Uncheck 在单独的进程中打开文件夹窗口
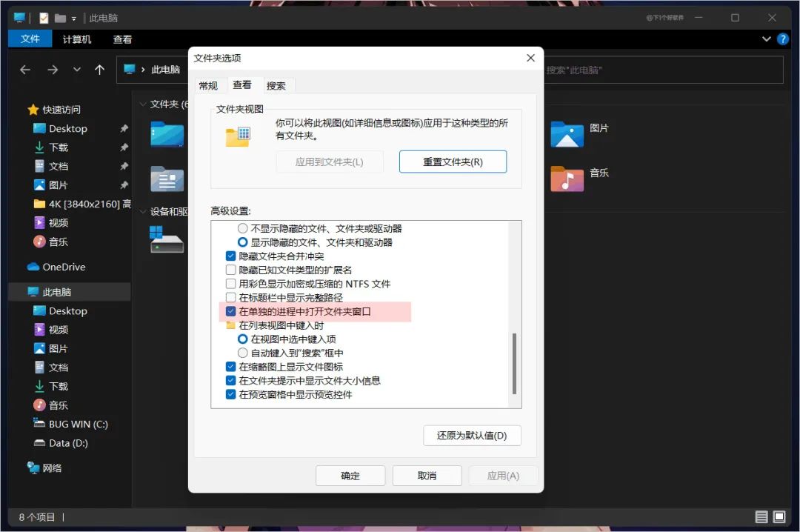Image resolution: width=800 pixels, height=532 pixels. (230, 311)
